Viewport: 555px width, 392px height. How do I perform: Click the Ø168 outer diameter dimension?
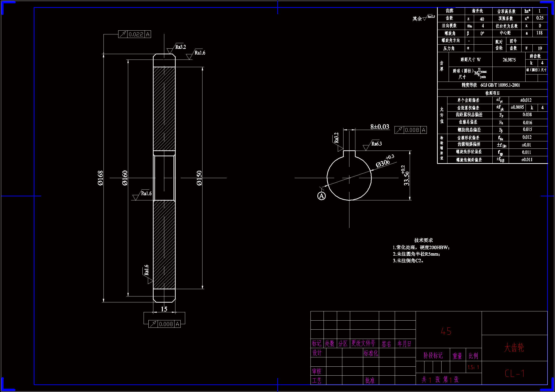(100, 178)
